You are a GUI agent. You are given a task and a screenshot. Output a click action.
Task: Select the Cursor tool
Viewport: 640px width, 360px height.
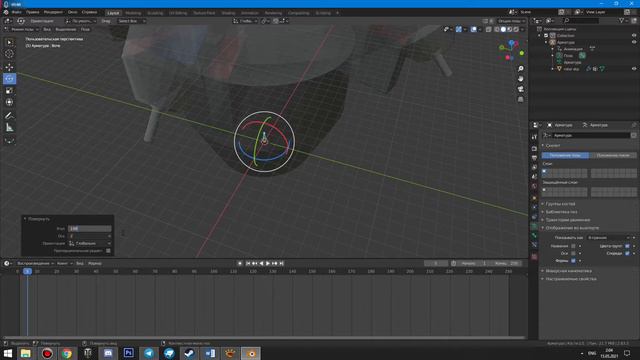point(9,54)
